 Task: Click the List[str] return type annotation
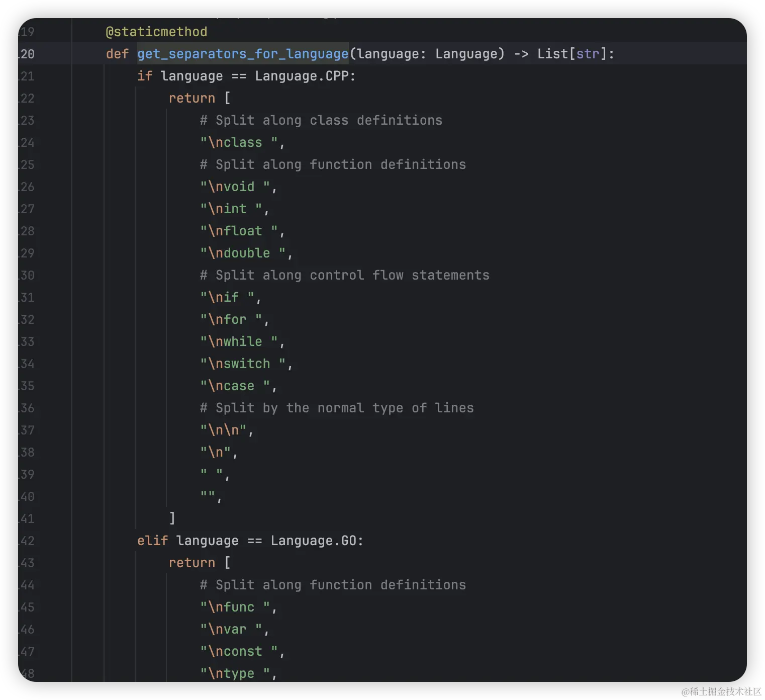pos(572,54)
